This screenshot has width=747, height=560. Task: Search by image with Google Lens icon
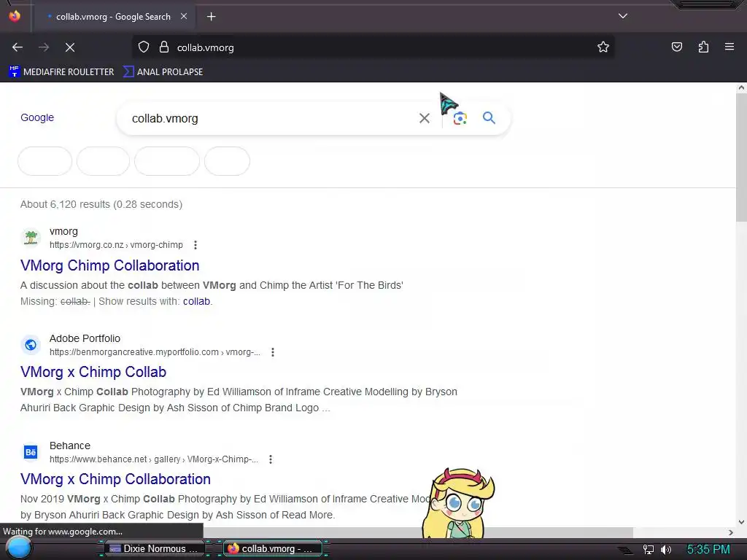(460, 119)
